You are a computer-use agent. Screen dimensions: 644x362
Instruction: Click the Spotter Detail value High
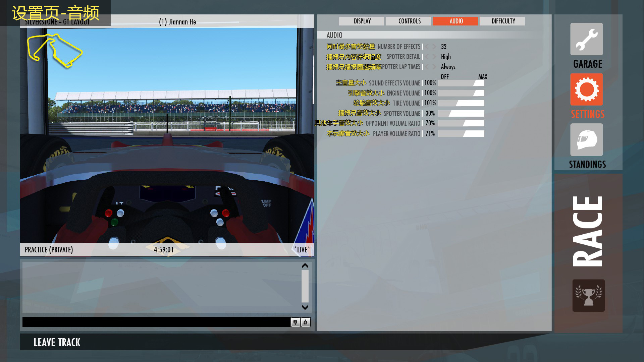[x=446, y=57]
